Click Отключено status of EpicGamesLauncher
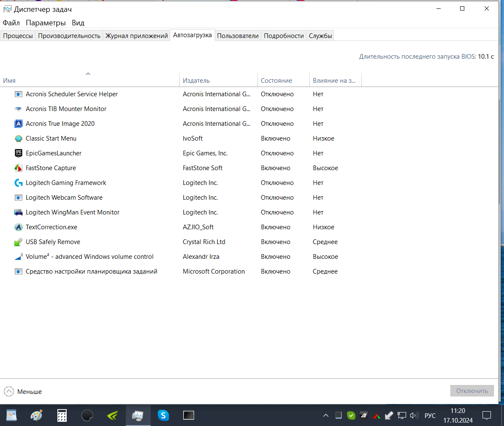This screenshot has height=426, width=504. 277,153
